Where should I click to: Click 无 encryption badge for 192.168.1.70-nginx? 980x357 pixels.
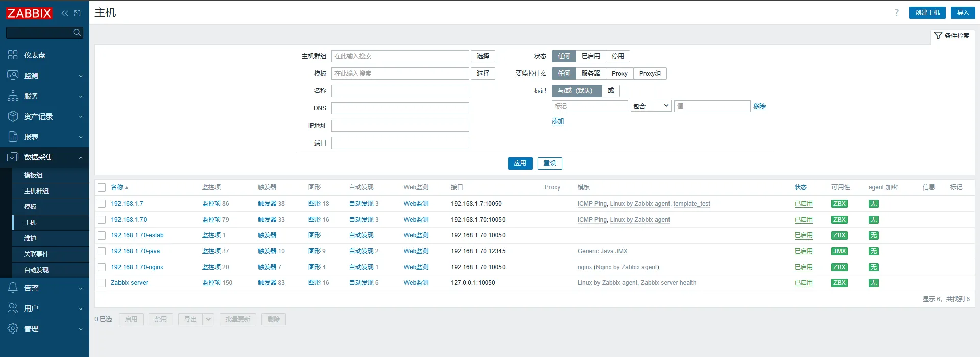point(874,267)
